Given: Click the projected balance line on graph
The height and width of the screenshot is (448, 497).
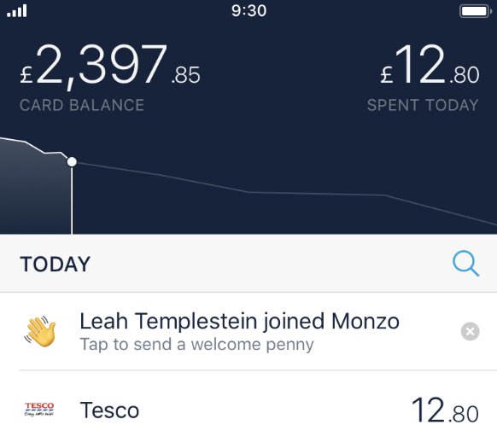Looking at the screenshot, I should tap(285, 193).
